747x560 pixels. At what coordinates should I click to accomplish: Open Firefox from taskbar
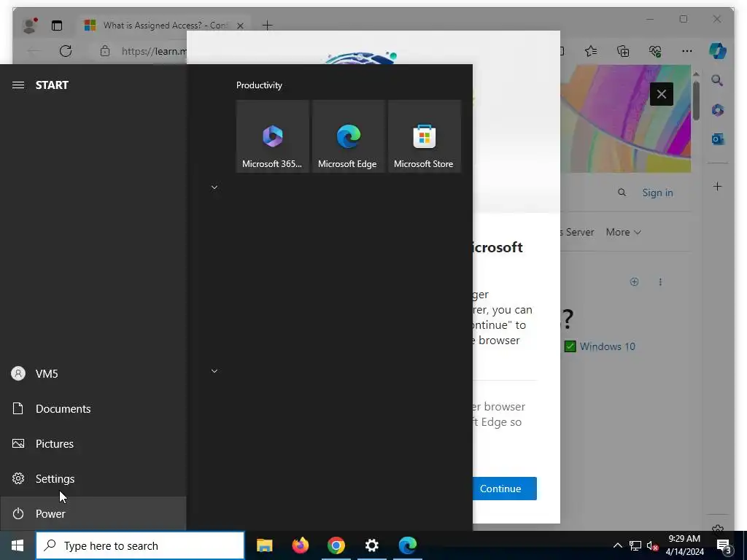300,545
